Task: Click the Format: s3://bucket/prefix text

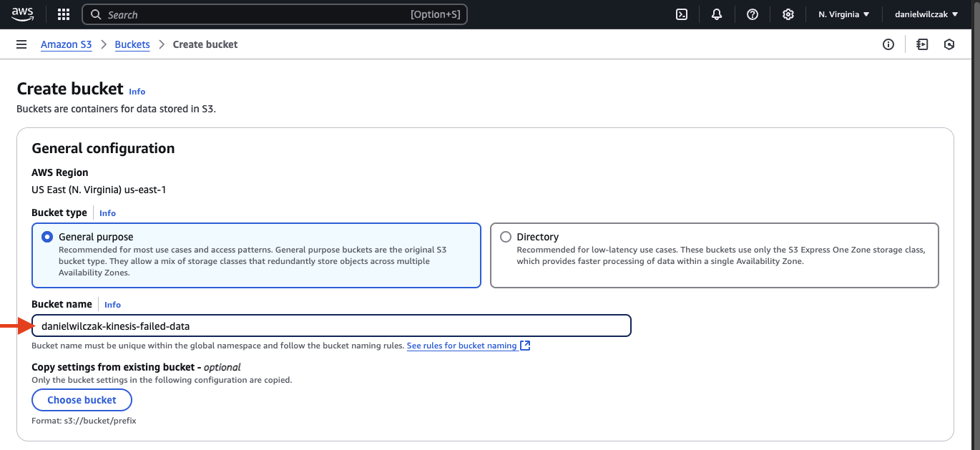Action: [84, 421]
